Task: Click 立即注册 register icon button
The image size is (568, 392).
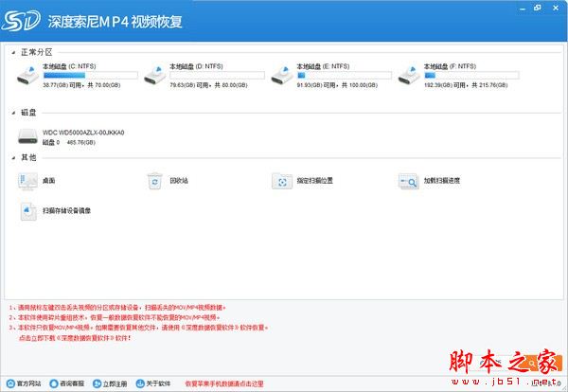Action: point(97,383)
